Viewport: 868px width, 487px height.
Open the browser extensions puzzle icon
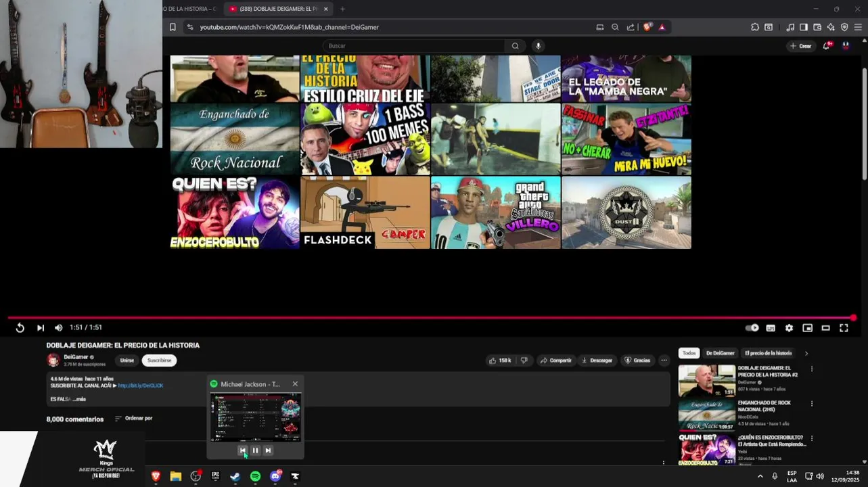755,27
